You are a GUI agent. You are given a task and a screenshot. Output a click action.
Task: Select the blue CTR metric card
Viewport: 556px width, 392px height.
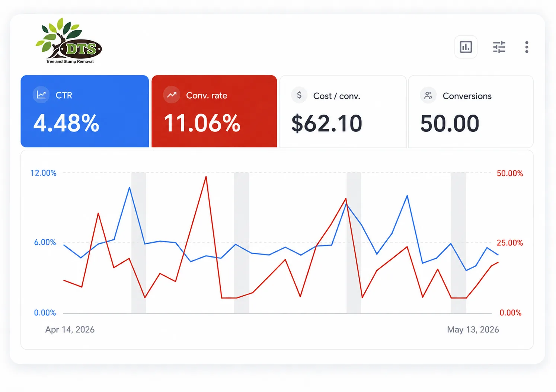[85, 111]
